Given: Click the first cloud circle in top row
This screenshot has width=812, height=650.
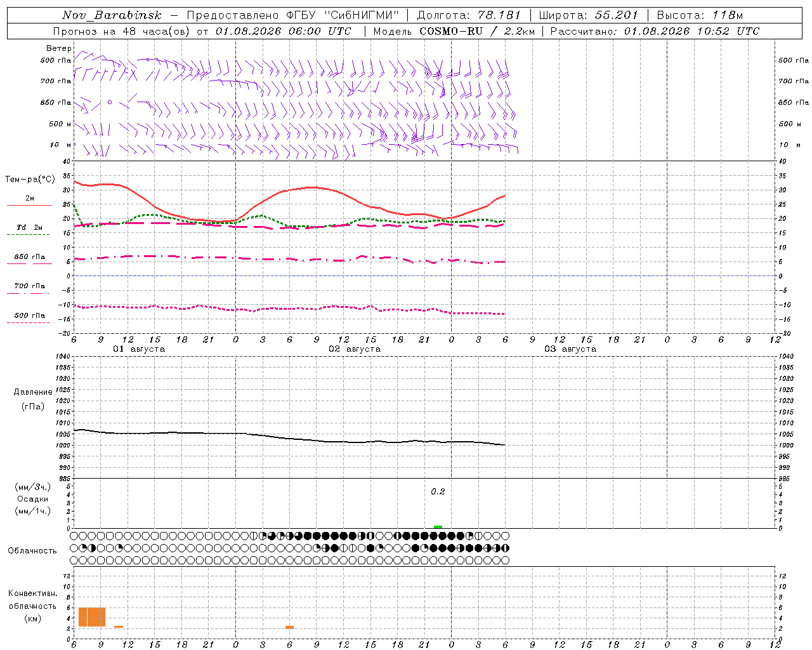Looking at the screenshot, I should click(x=74, y=536).
